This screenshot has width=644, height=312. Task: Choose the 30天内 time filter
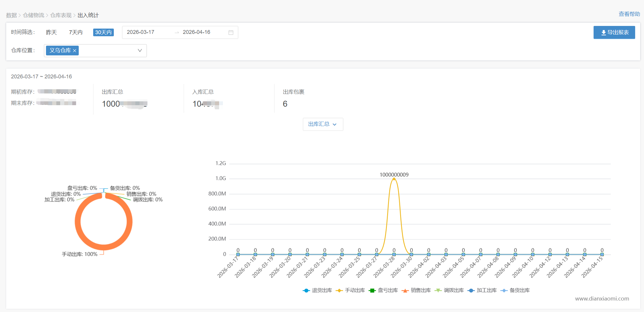[x=103, y=32]
